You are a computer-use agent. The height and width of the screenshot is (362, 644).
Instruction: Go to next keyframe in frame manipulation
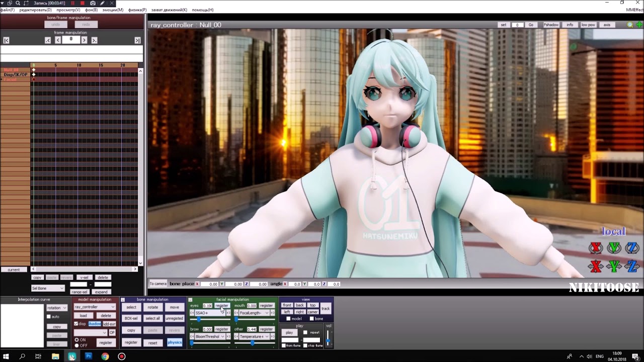click(94, 40)
